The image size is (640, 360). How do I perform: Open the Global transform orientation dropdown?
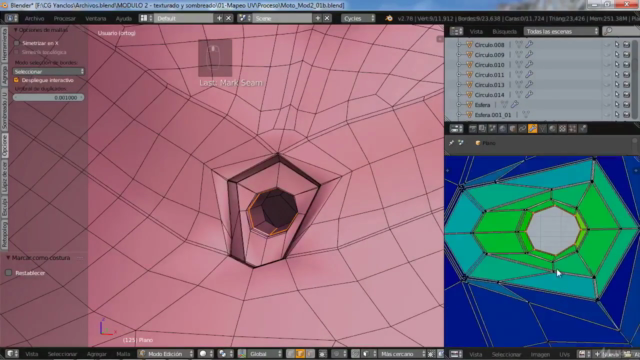260,354
